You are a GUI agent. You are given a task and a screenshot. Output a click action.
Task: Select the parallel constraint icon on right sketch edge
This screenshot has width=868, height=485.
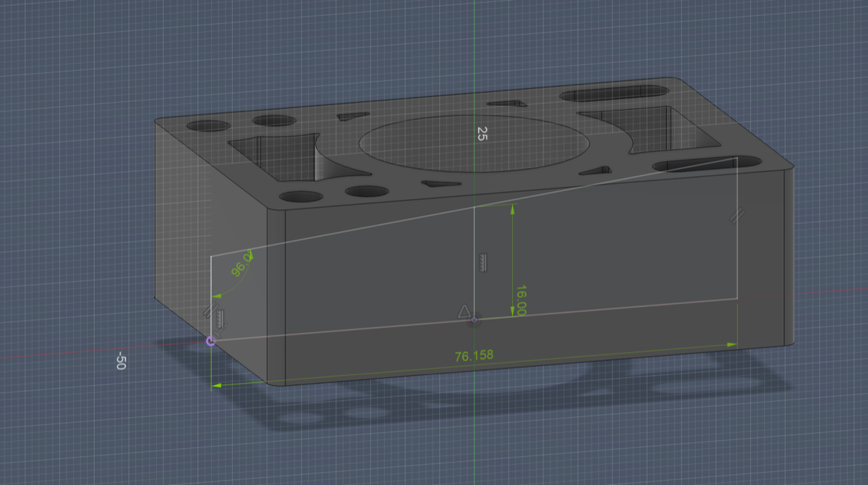pos(736,215)
